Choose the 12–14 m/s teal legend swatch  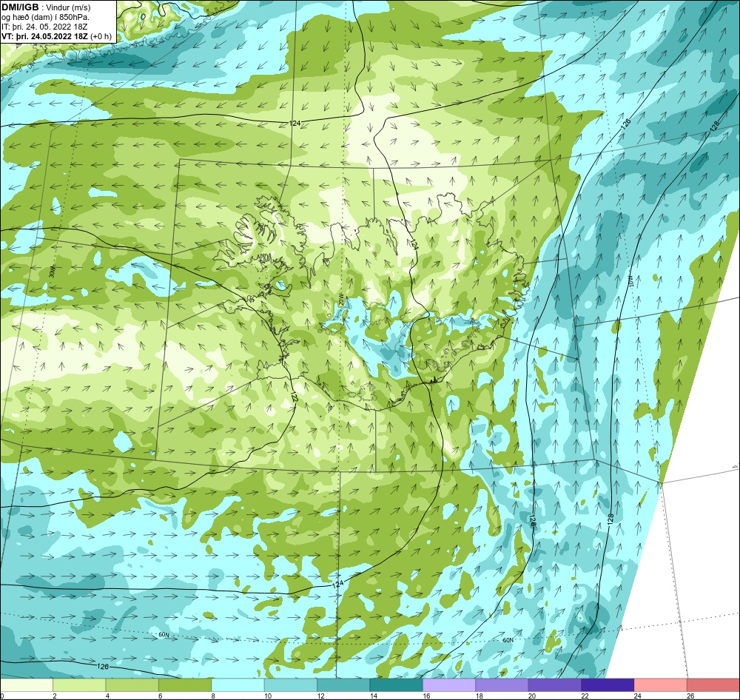(343, 685)
